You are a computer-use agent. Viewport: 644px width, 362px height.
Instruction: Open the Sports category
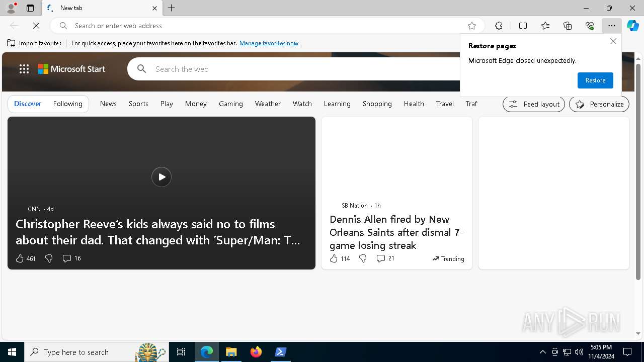[x=138, y=104]
